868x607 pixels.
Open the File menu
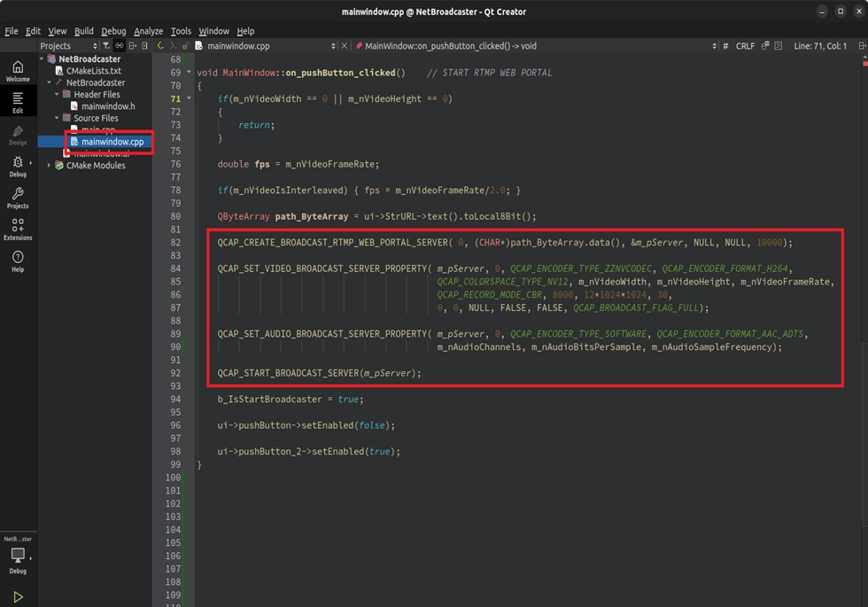pos(11,31)
